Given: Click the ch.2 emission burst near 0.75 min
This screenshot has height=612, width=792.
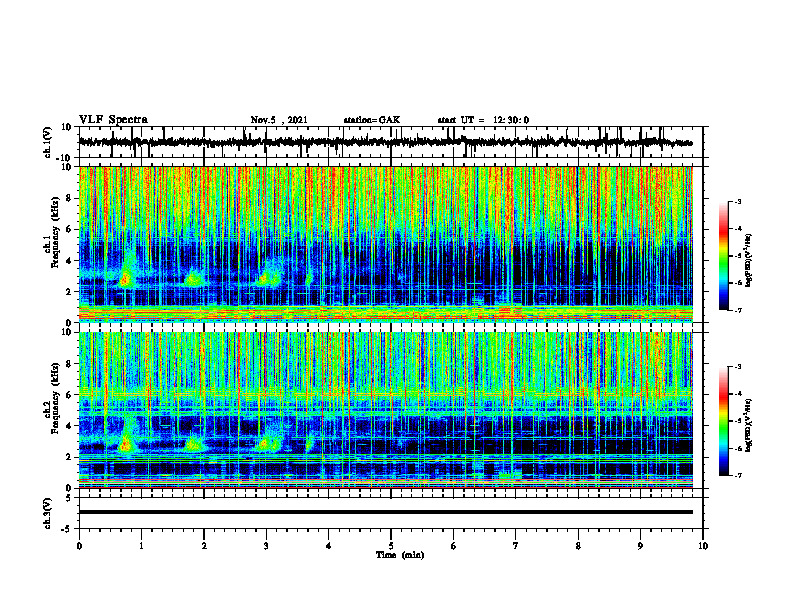Looking at the screenshot, I should [125, 444].
